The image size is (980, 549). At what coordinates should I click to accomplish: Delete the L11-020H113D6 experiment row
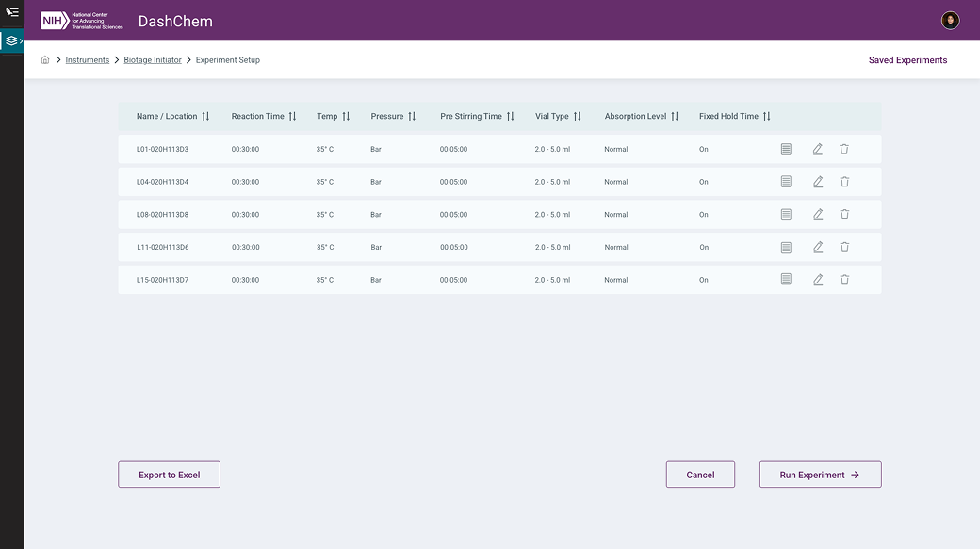(844, 247)
